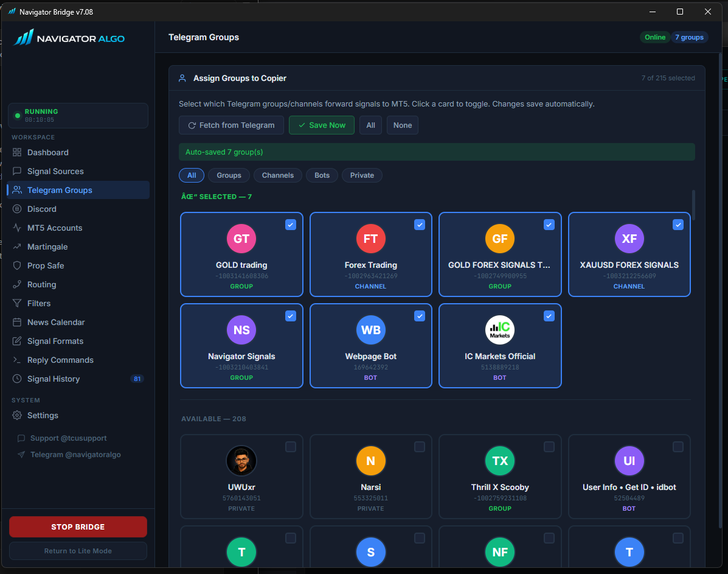Click the Routing path icon

coord(17,284)
